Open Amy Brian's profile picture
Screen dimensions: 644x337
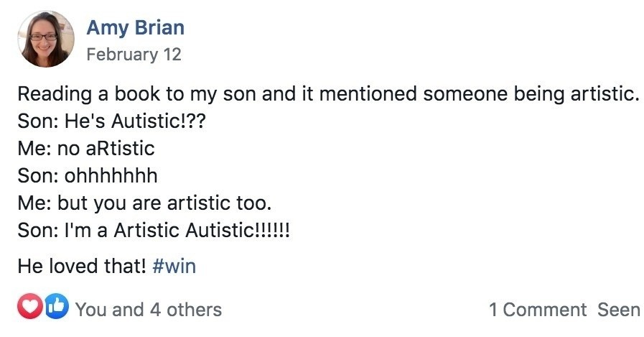pos(44,39)
